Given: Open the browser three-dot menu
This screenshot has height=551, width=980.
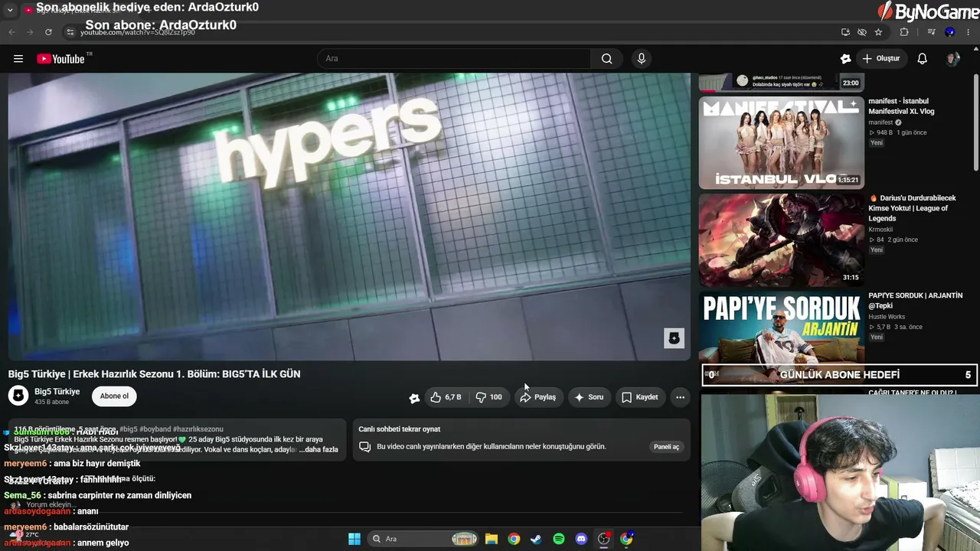Looking at the screenshot, I should coord(969,32).
